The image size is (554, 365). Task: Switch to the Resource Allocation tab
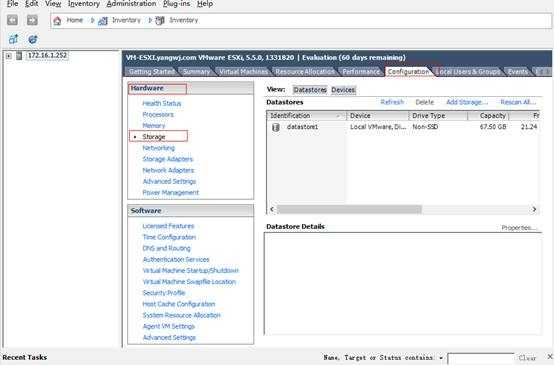coord(305,72)
